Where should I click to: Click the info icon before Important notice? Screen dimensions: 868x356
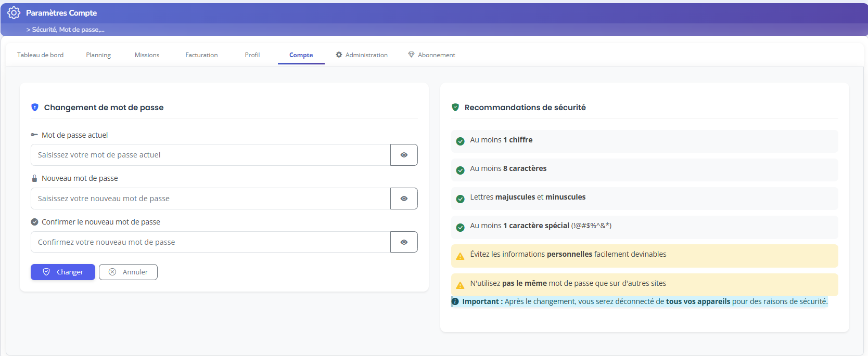[x=455, y=301]
